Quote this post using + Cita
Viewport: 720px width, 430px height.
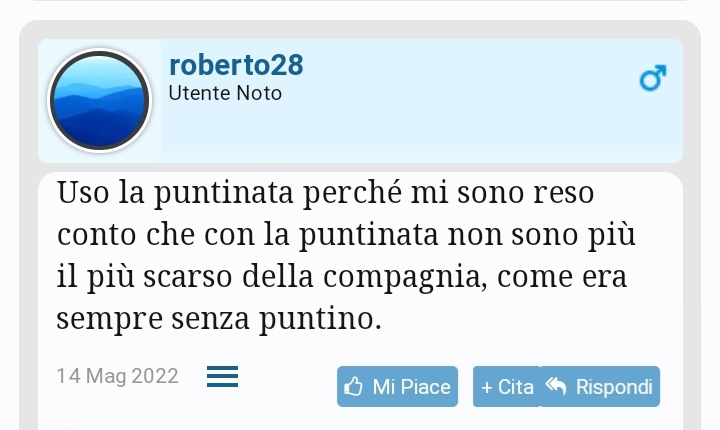[507, 386]
